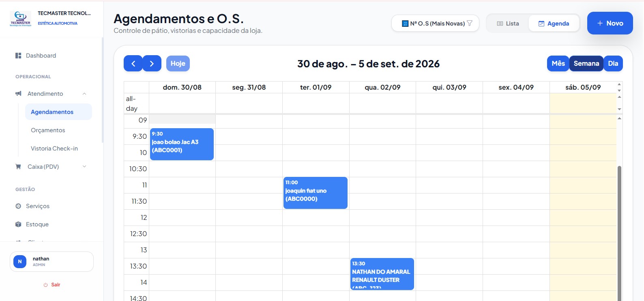Go to previous week with left arrow
The height and width of the screenshot is (301, 644).
pyautogui.click(x=133, y=63)
